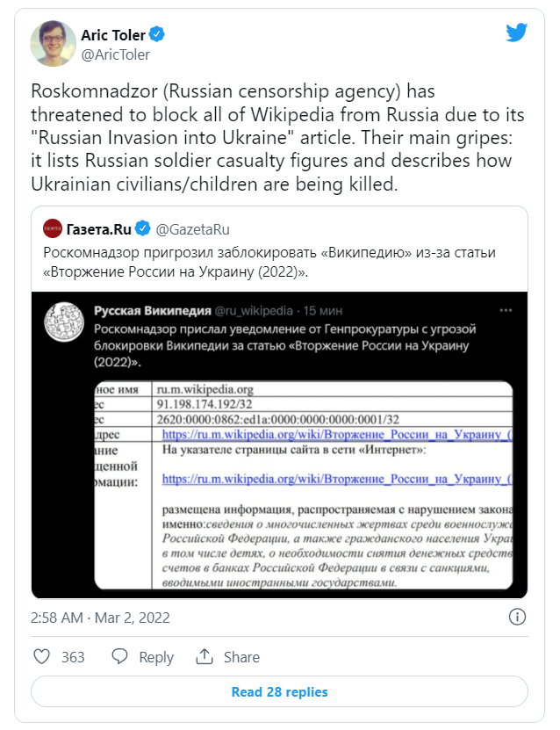Open the @AricToler handle link

[x=115, y=54]
